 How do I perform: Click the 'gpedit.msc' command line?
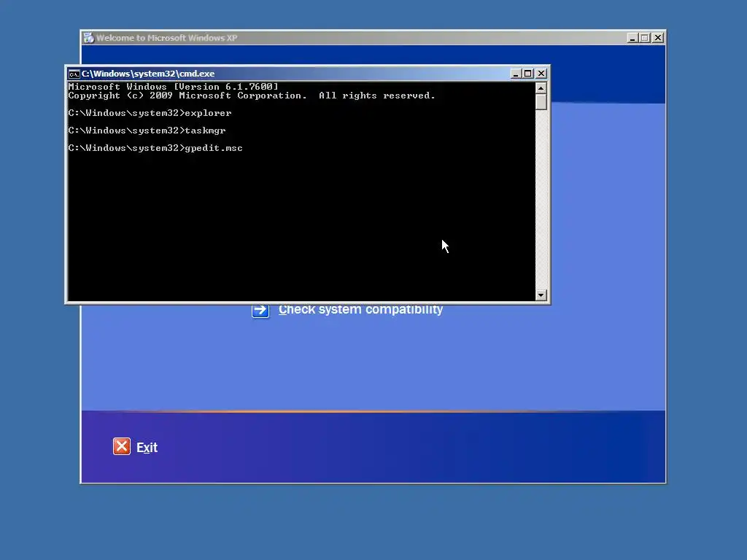[155, 148]
